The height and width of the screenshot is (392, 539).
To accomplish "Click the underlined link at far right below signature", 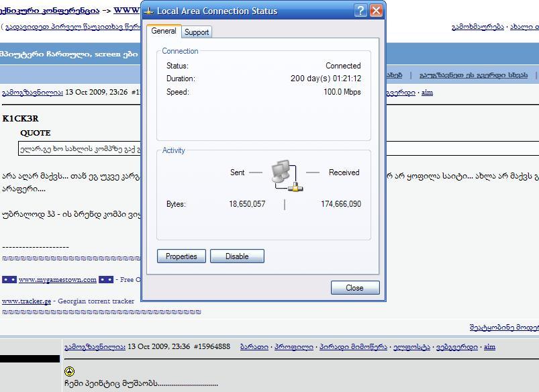I will (x=504, y=328).
